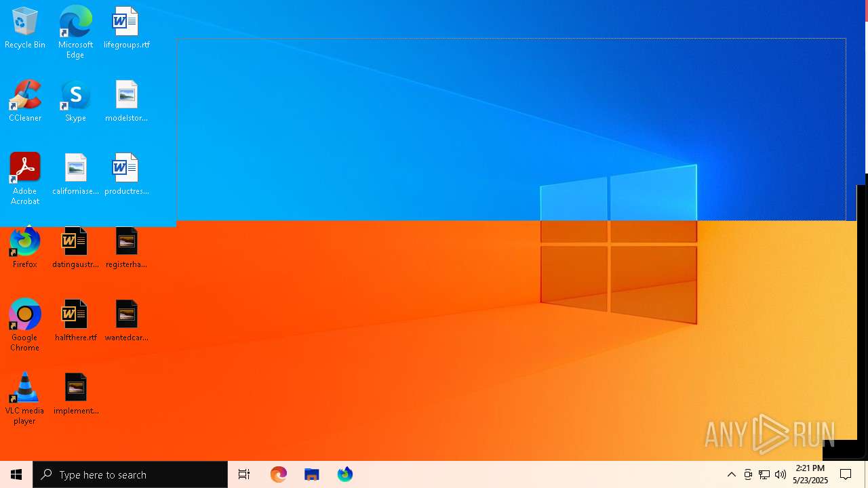This screenshot has width=868, height=488.
Task: Select the modelstor... image file icon
Action: click(x=126, y=102)
